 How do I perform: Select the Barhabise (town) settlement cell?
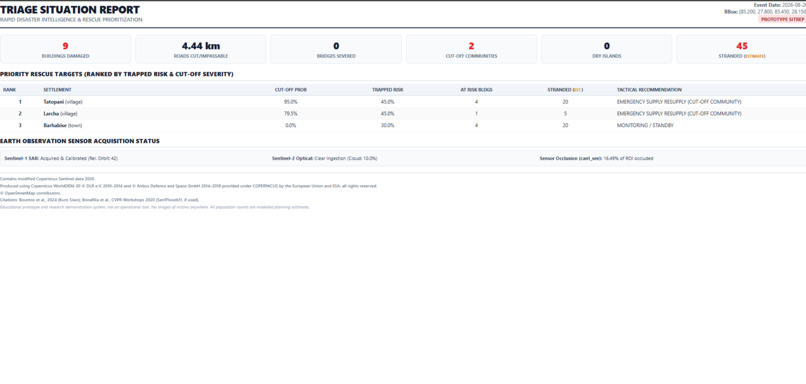[63, 125]
